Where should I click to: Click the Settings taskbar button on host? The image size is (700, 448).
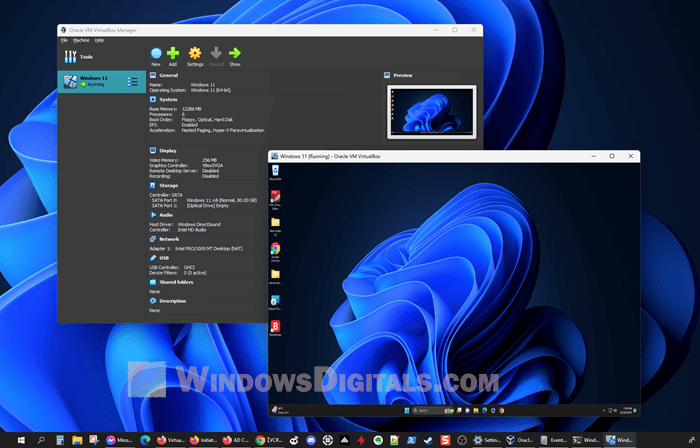click(487, 440)
